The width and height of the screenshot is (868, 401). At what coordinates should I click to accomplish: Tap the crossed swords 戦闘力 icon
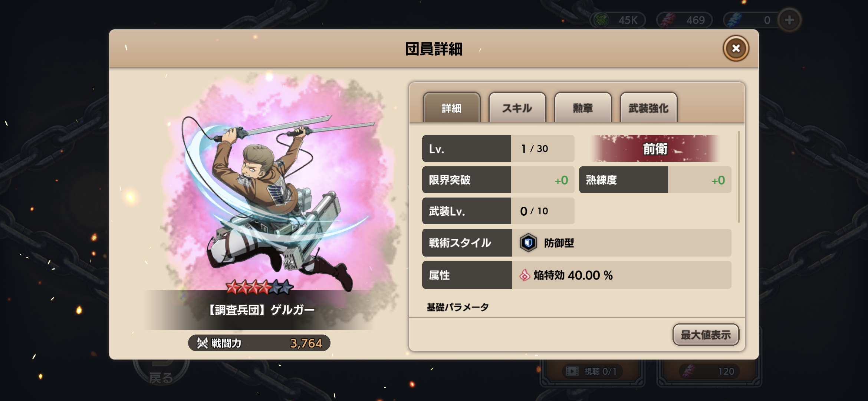(202, 343)
